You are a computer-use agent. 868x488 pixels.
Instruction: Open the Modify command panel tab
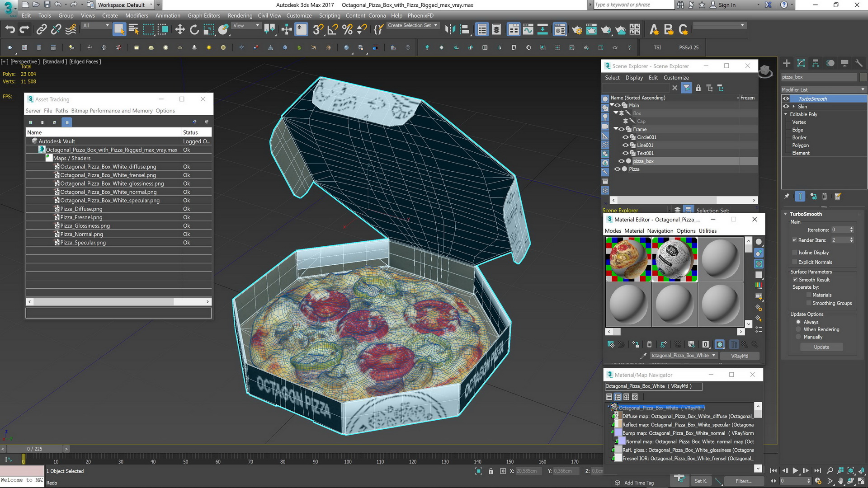801,63
